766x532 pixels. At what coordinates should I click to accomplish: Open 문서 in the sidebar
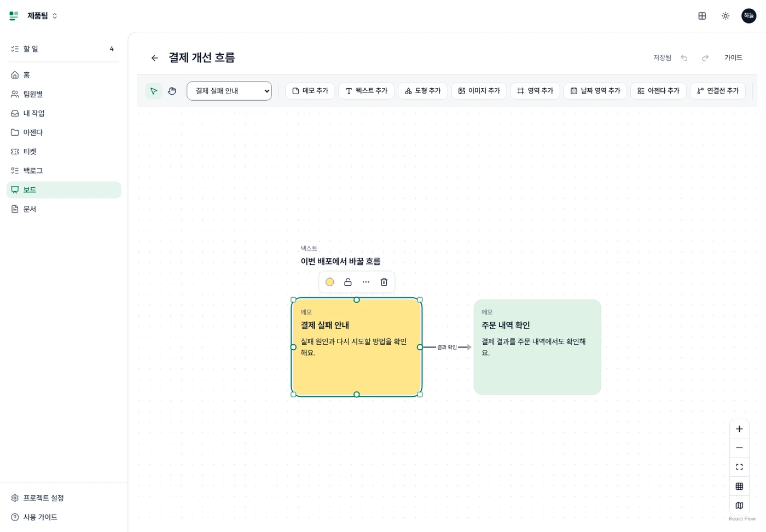[x=63, y=209]
